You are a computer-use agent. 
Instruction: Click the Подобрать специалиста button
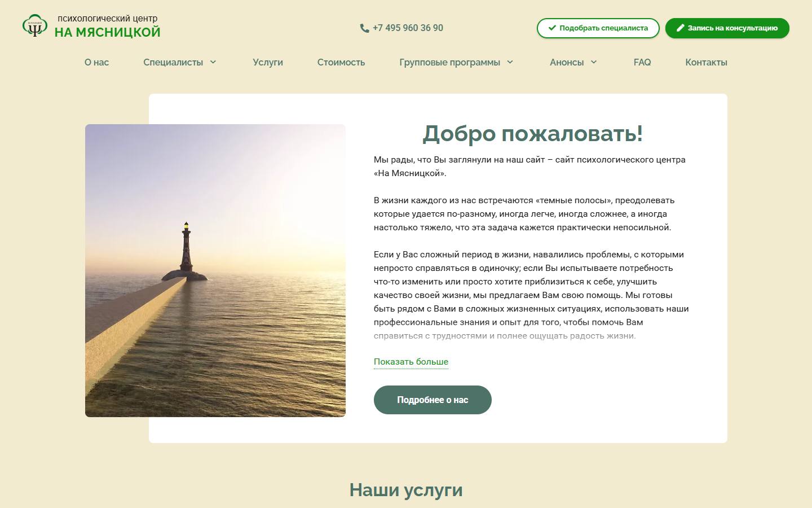pos(598,28)
